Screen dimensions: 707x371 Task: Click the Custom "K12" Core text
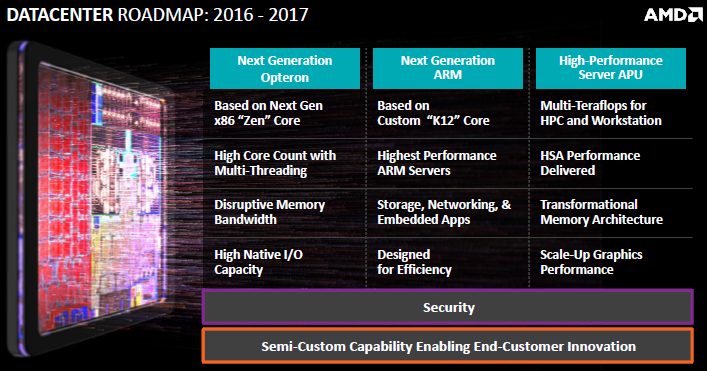pyautogui.click(x=433, y=121)
